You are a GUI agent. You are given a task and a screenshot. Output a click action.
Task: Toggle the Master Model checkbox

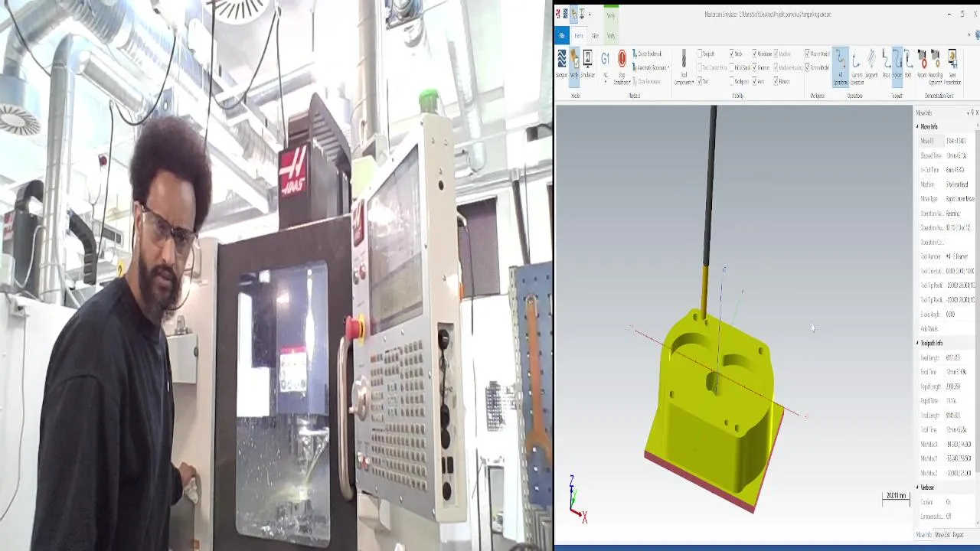pyautogui.click(x=808, y=54)
